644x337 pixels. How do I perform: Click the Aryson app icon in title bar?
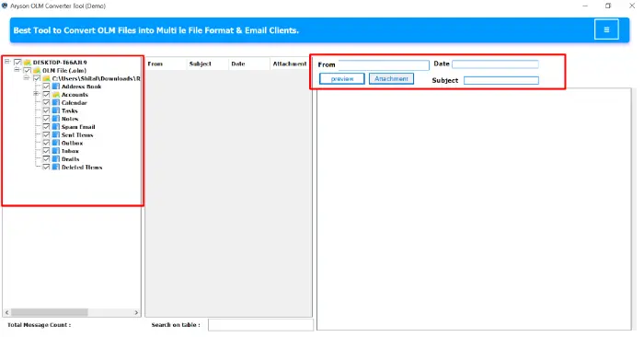pyautogui.click(x=5, y=6)
